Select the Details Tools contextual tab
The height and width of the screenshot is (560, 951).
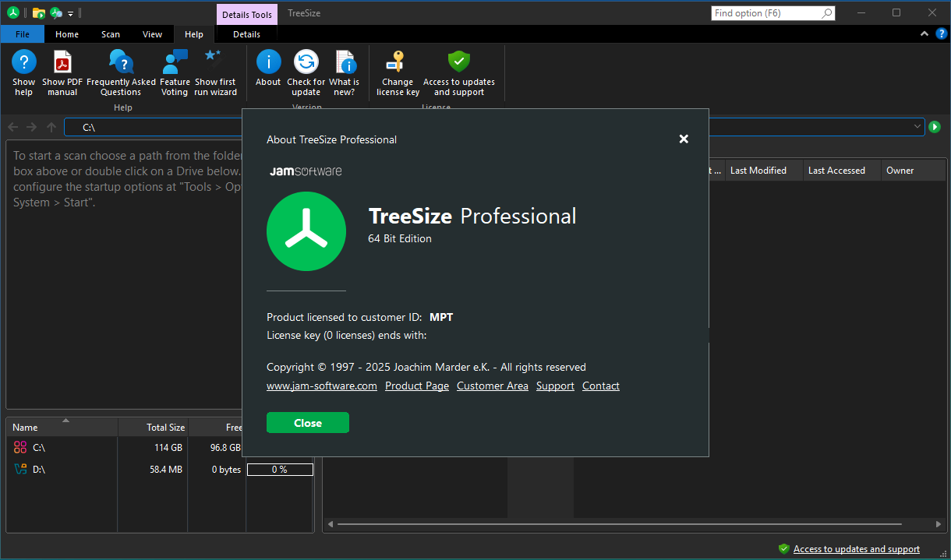(x=247, y=14)
